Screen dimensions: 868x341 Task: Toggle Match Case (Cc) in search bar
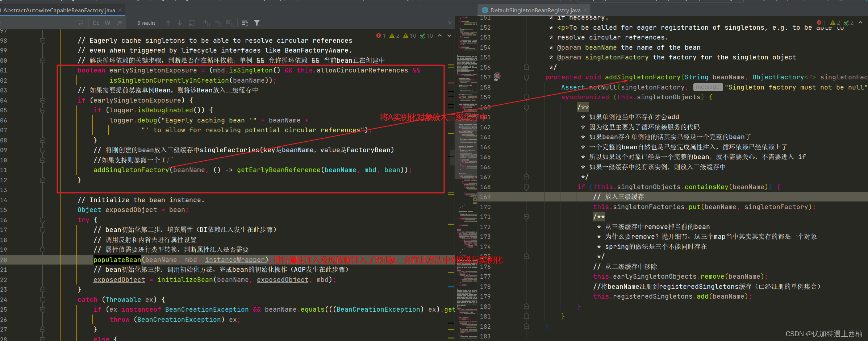pos(96,23)
